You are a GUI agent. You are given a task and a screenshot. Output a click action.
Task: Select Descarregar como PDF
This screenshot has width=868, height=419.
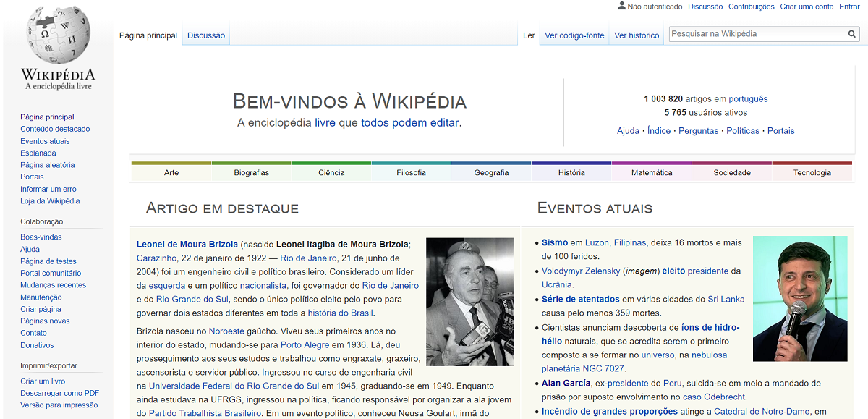[59, 393]
